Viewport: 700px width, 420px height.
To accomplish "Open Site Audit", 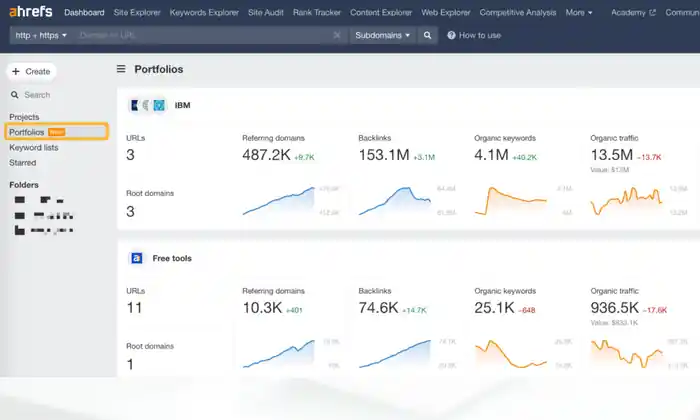I will pos(266,12).
